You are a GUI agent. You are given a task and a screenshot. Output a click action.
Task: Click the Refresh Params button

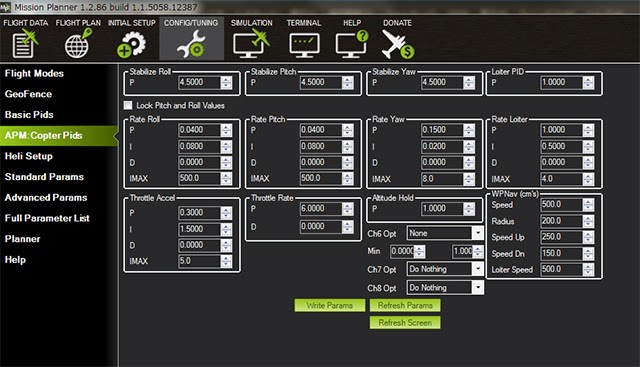[405, 305]
